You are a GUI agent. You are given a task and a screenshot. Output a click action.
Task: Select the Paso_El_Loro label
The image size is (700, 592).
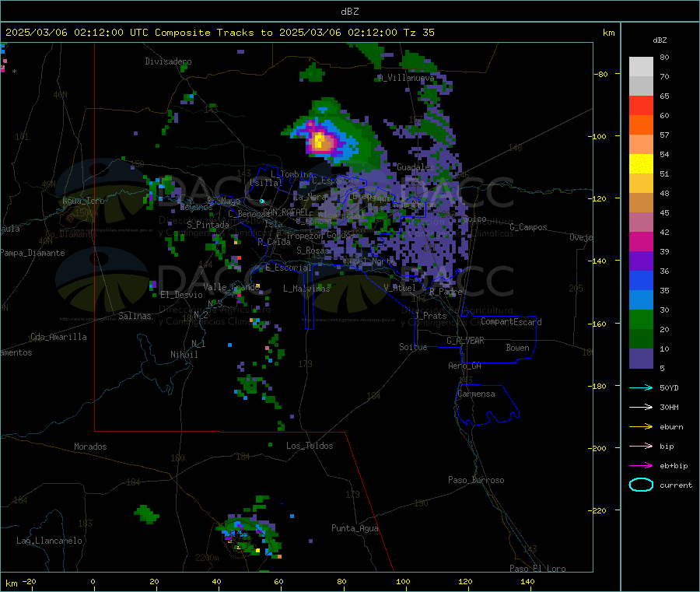coord(537,569)
